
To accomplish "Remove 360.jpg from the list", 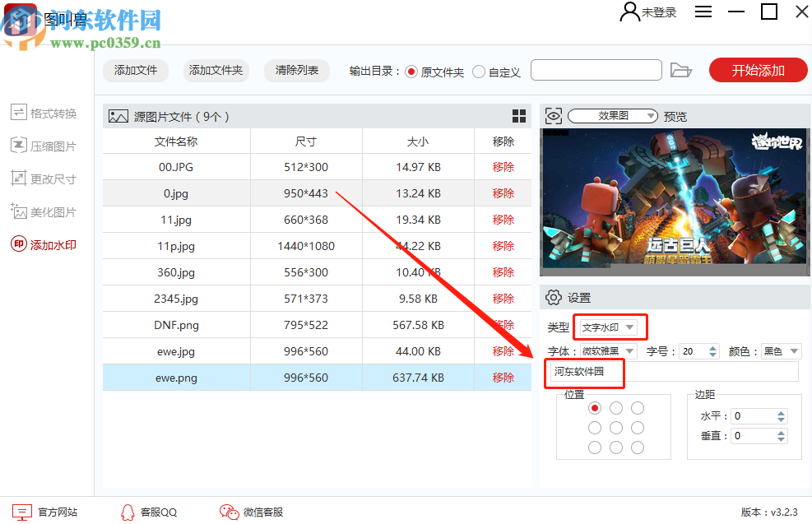I will coord(503,272).
